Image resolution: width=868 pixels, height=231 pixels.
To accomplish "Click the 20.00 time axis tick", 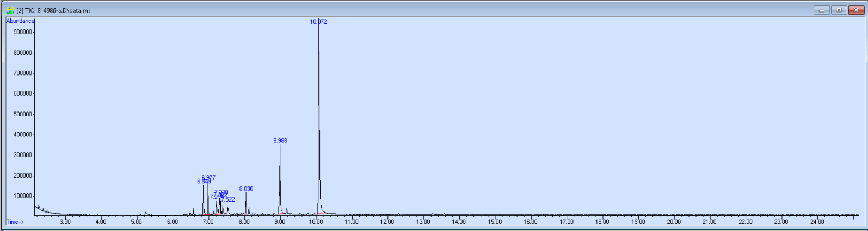I will pyautogui.click(x=674, y=222).
